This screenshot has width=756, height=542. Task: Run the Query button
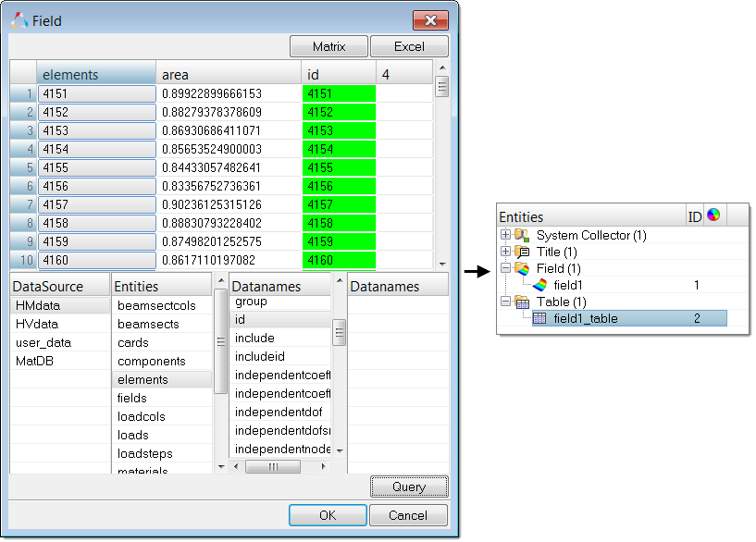[408, 487]
